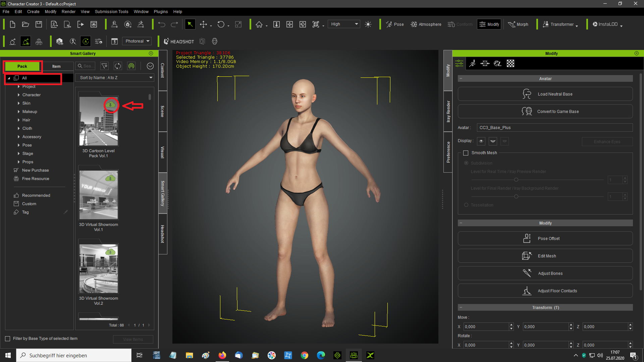Click the Windows taskbar search box
644x362 pixels.
point(74,355)
